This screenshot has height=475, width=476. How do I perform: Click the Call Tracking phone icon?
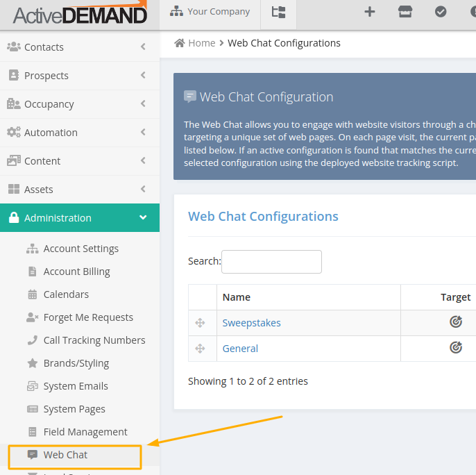32,340
